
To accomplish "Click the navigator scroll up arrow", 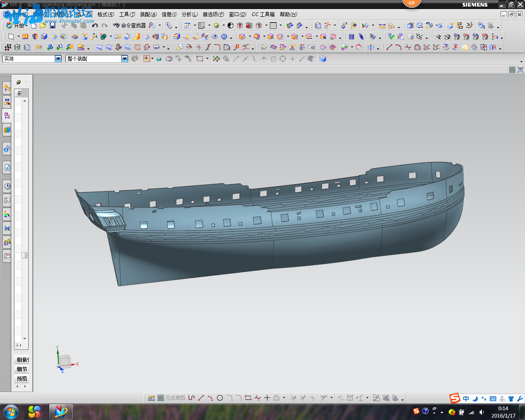I will [25, 100].
